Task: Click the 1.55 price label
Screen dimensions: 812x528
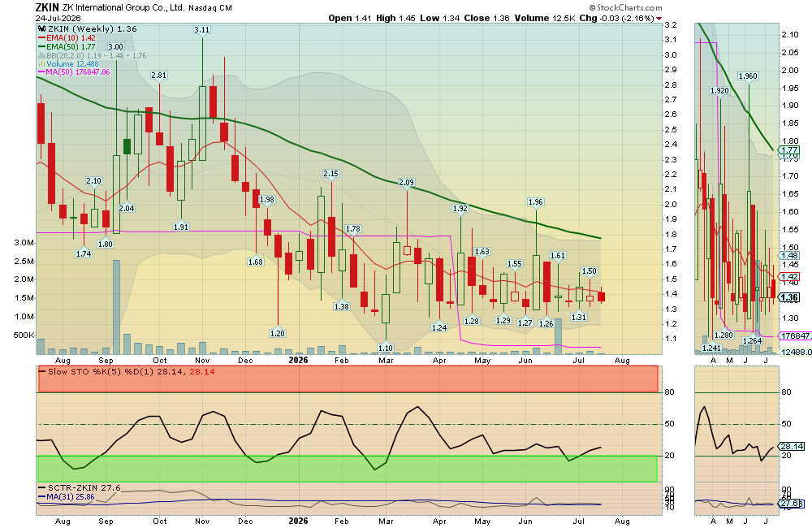Action: pyautogui.click(x=515, y=264)
